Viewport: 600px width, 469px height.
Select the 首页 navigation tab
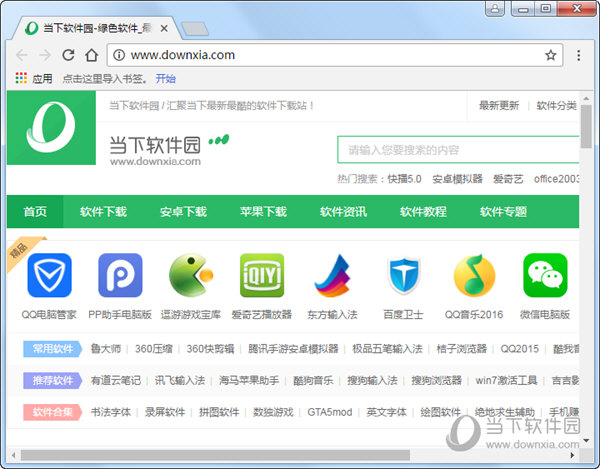click(35, 212)
